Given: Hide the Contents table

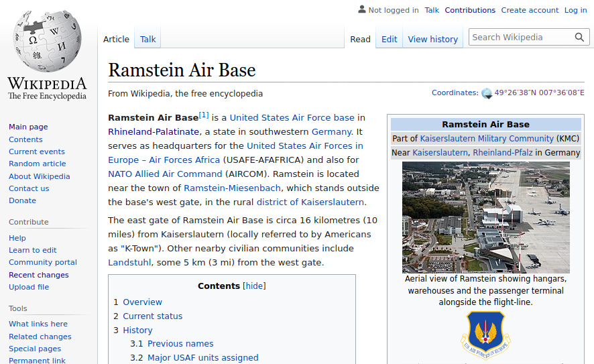Looking at the screenshot, I should (x=254, y=286).
